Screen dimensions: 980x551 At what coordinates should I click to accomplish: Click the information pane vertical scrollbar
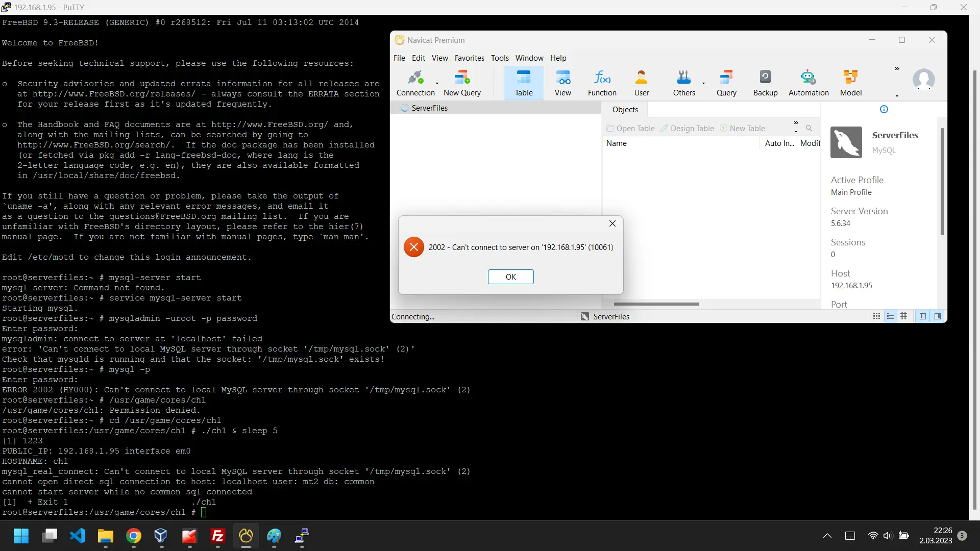(942, 181)
